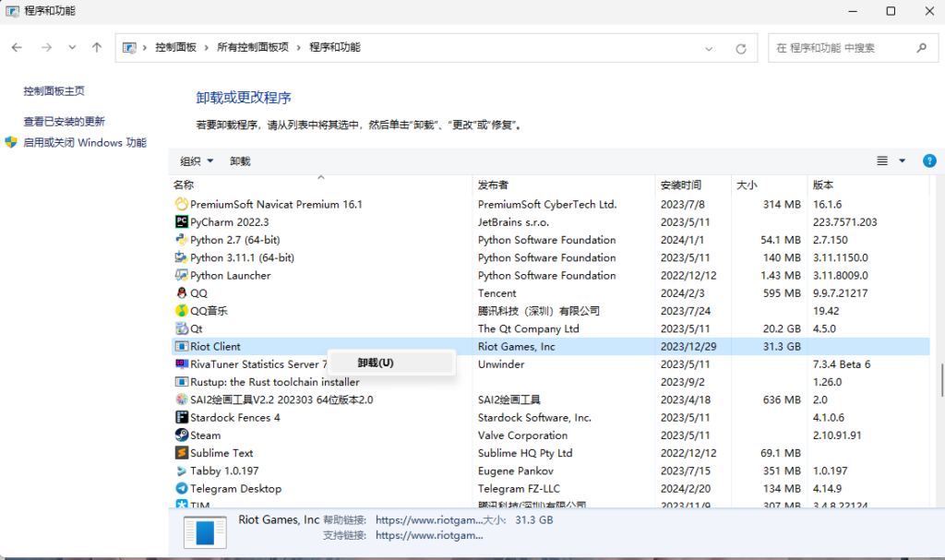Click the 在 程序和功能 中搜索 box
Image resolution: width=945 pixels, height=560 pixels.
(x=840, y=48)
